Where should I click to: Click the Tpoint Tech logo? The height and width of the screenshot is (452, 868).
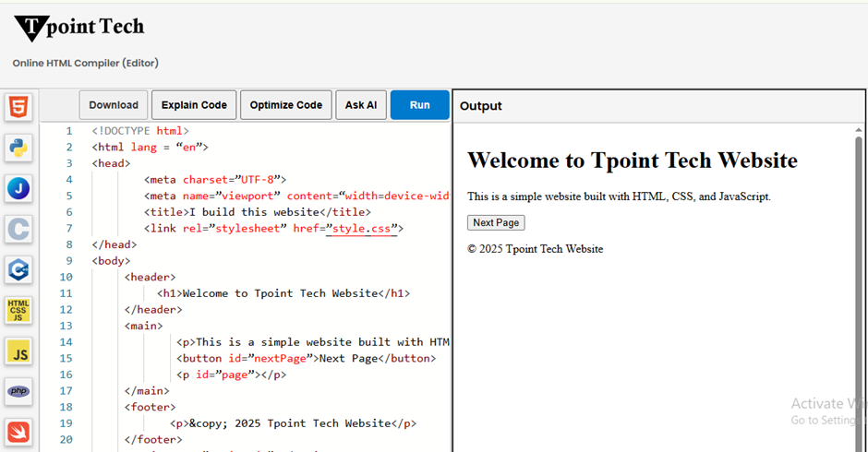(79, 28)
